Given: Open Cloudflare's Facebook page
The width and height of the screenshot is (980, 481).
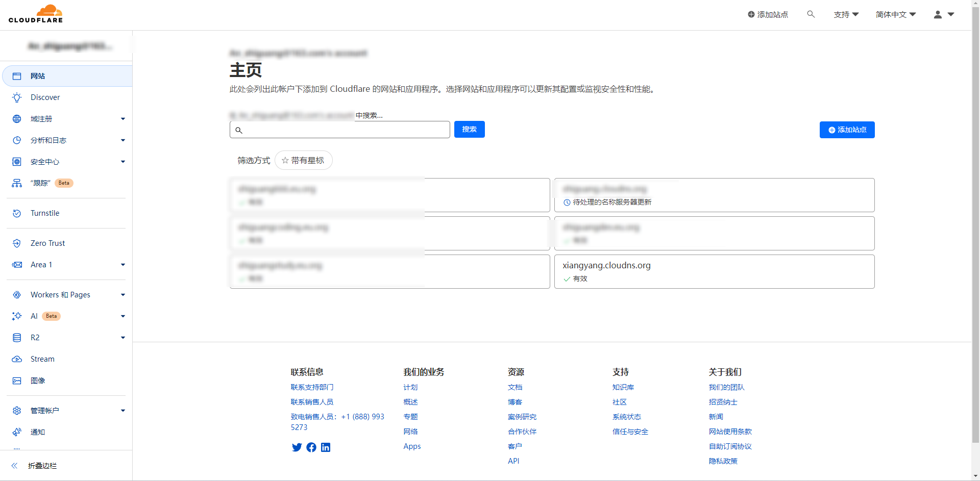Looking at the screenshot, I should (311, 447).
